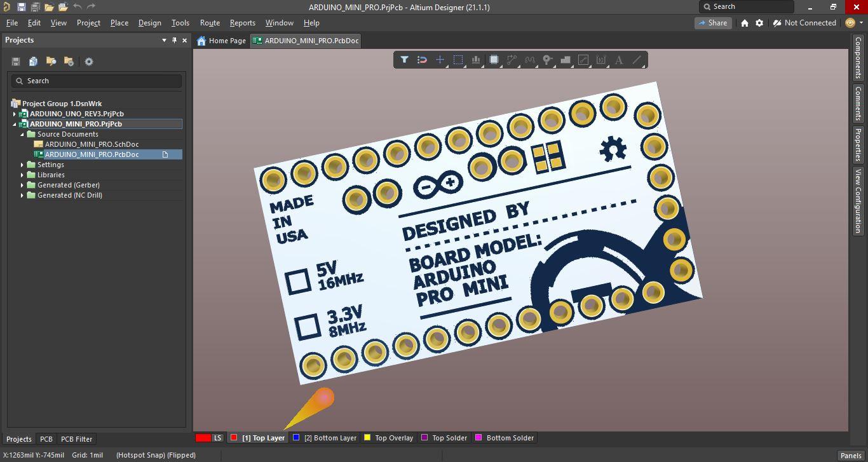Viewport: 868px width, 462px height.
Task: Choose the dashed rectangle selection tool
Action: pos(458,60)
